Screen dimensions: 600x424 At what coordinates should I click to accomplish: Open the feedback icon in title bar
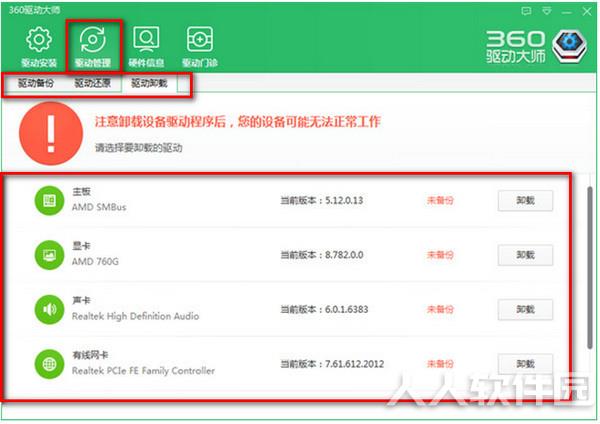click(x=527, y=11)
